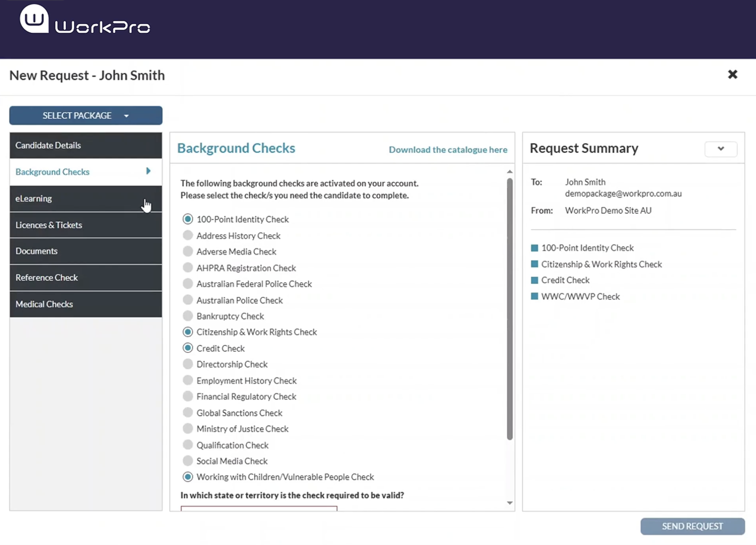
Task: Click the Send Request button
Action: [x=692, y=526]
